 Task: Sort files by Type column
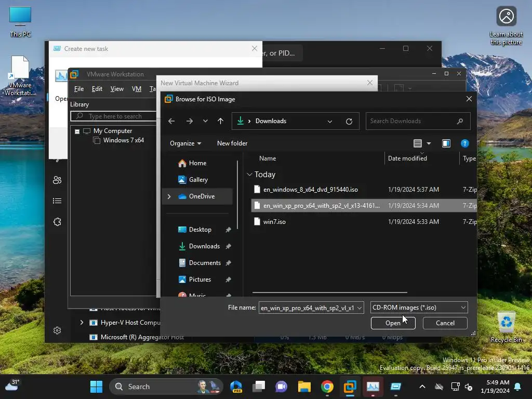point(469,158)
